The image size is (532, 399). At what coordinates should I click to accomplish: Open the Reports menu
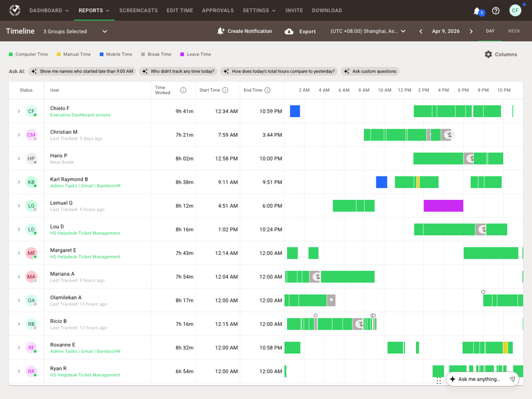tap(94, 11)
